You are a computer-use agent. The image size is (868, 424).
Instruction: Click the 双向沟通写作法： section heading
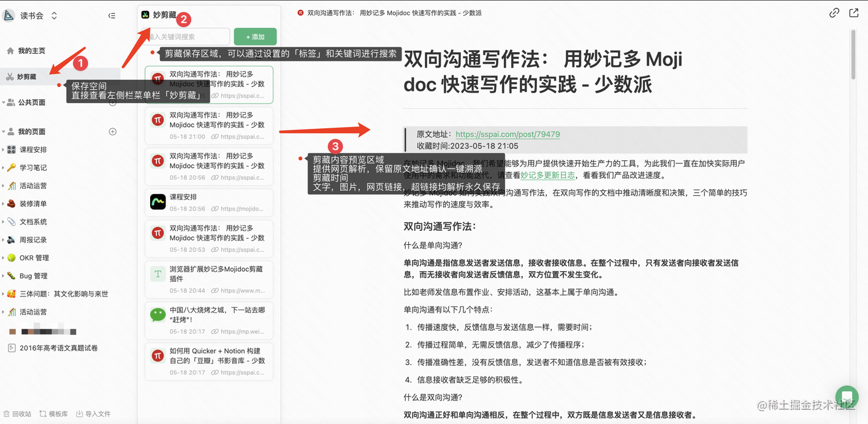(440, 226)
